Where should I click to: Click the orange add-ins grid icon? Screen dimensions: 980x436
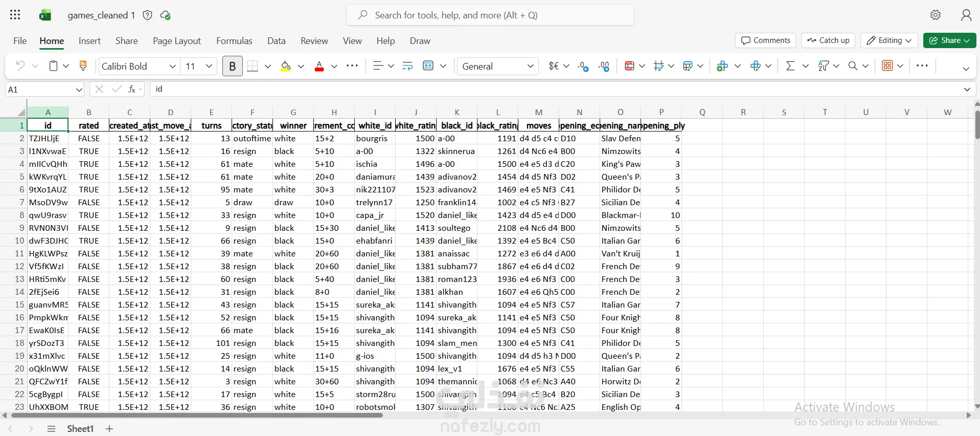(x=887, y=66)
